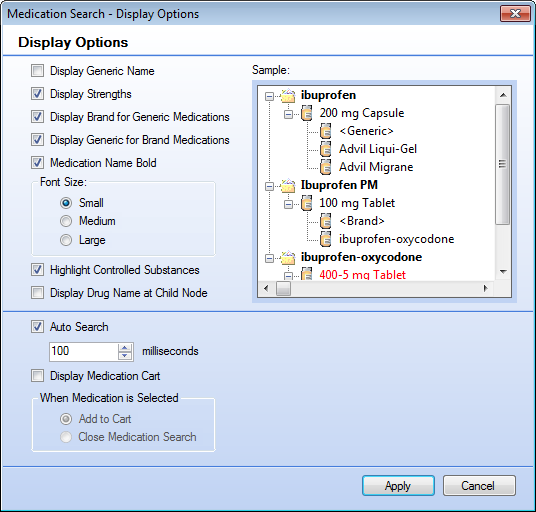Click the sample vertical scrollbar up arrow
This screenshot has width=536, height=512.
(503, 95)
